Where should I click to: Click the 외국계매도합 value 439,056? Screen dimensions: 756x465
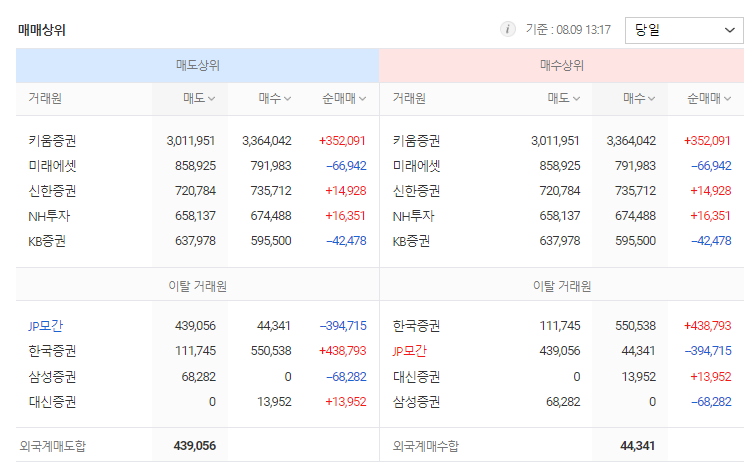click(x=195, y=446)
